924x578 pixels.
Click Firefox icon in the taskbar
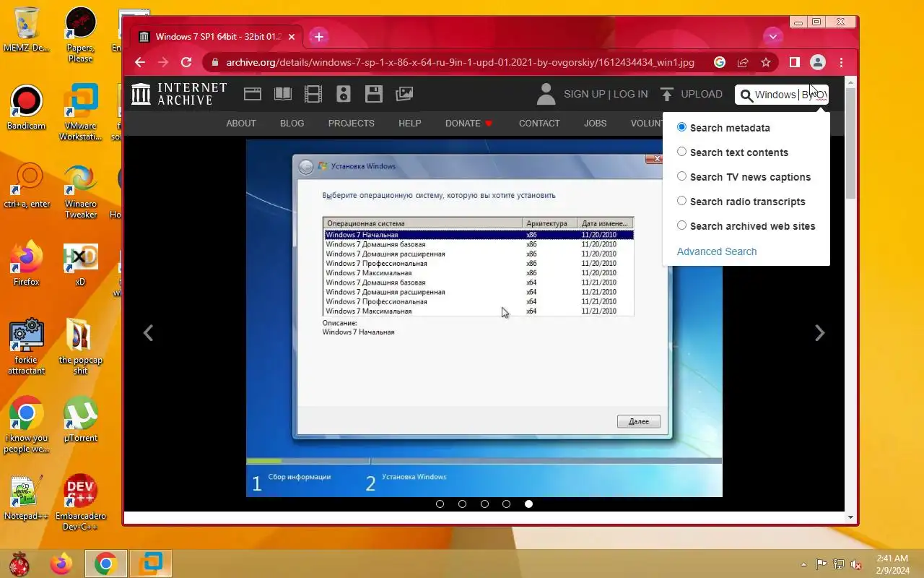pyautogui.click(x=61, y=564)
